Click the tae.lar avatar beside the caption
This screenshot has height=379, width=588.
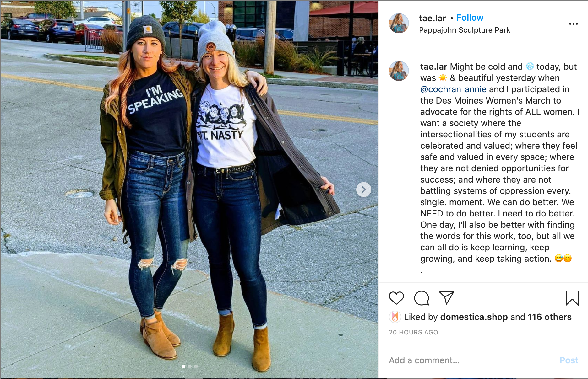(399, 71)
